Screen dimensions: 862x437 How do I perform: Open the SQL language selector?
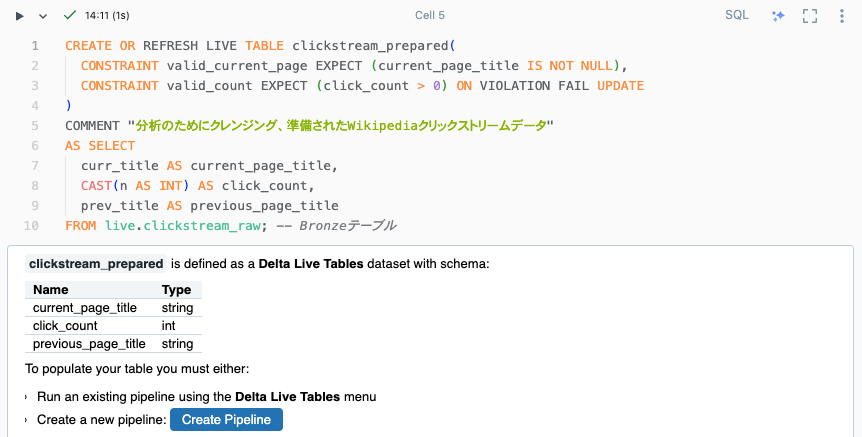click(x=737, y=15)
